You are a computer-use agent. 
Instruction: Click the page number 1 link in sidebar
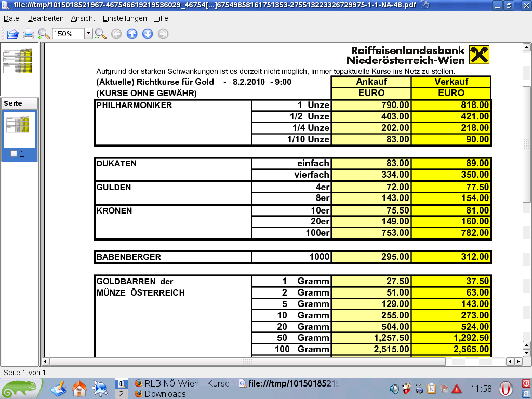(22, 154)
